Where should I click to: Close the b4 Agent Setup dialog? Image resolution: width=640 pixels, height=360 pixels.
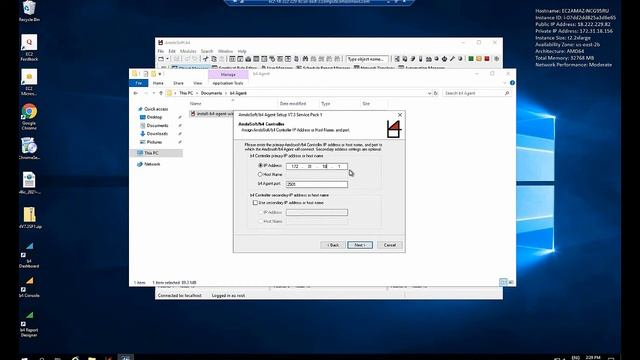click(400, 115)
